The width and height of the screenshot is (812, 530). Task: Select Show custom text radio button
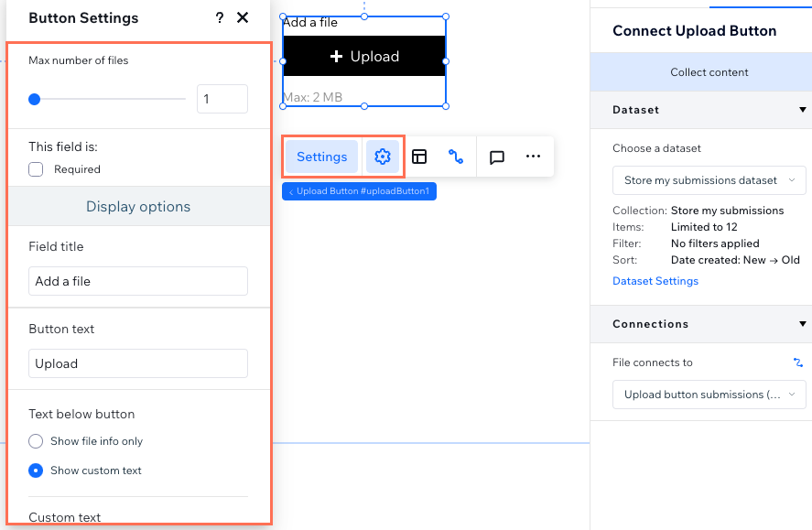pyautogui.click(x=36, y=471)
